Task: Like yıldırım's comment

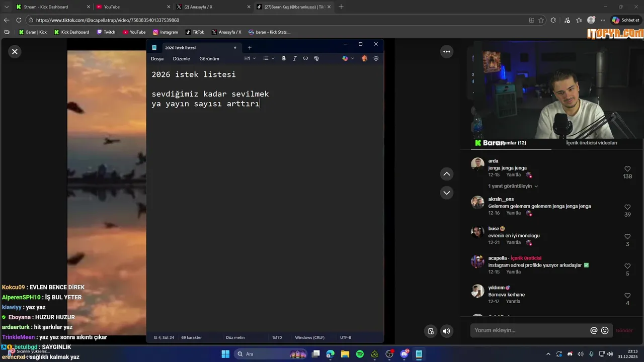Action: click(627, 296)
